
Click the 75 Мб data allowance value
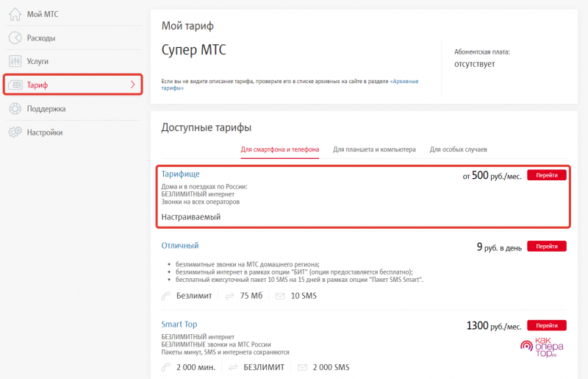(251, 296)
